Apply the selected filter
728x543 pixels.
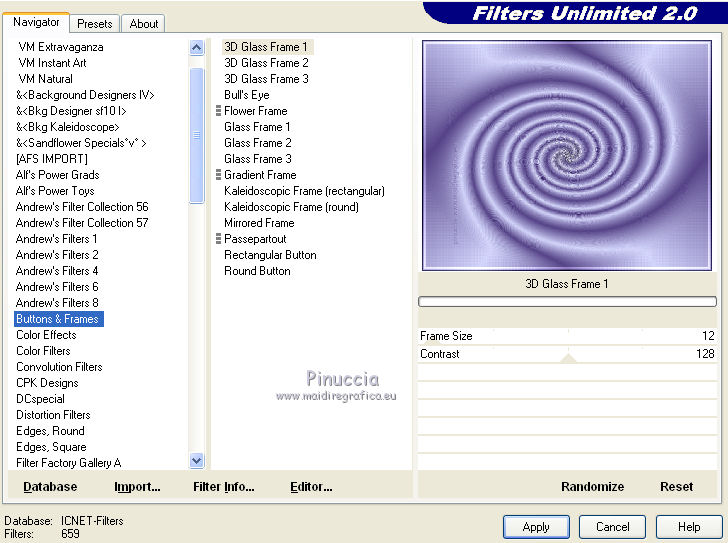pyautogui.click(x=536, y=527)
